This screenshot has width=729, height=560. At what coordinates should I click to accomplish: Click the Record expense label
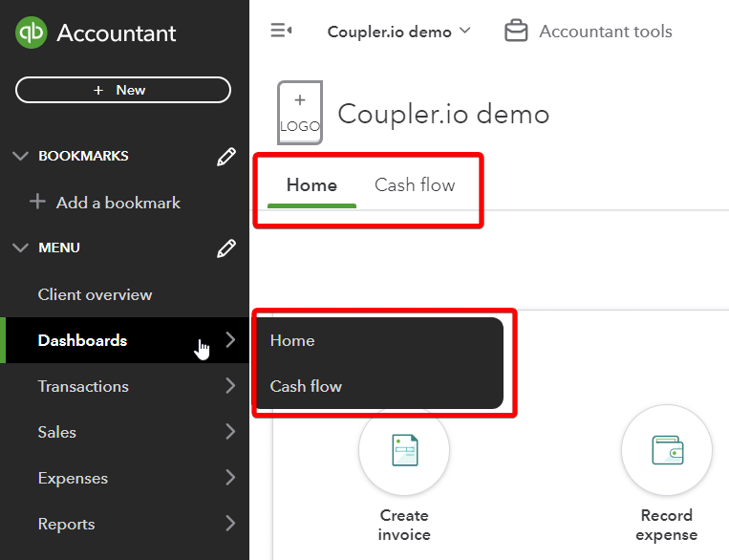[x=667, y=525]
